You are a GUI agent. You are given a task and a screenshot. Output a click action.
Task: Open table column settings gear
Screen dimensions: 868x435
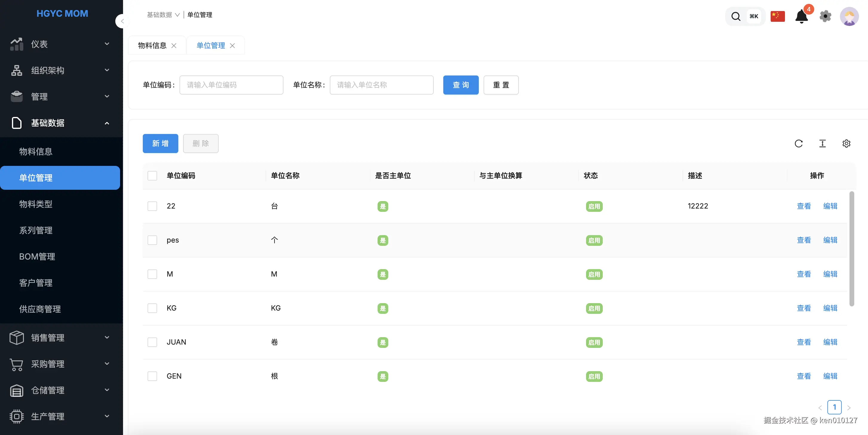[846, 144]
